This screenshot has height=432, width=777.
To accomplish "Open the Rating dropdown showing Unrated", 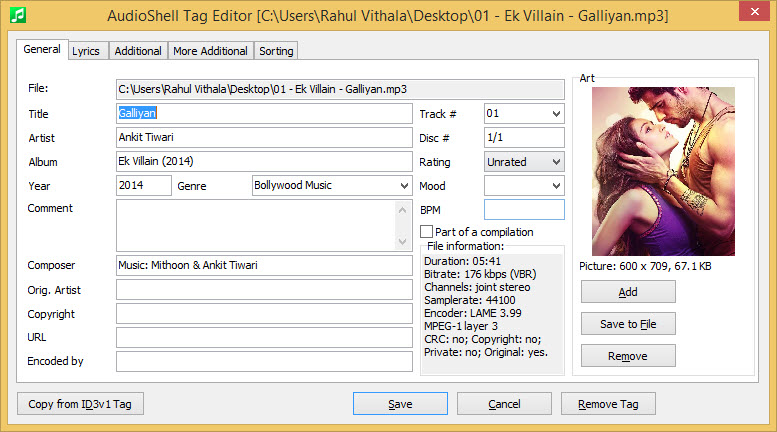I will click(524, 162).
